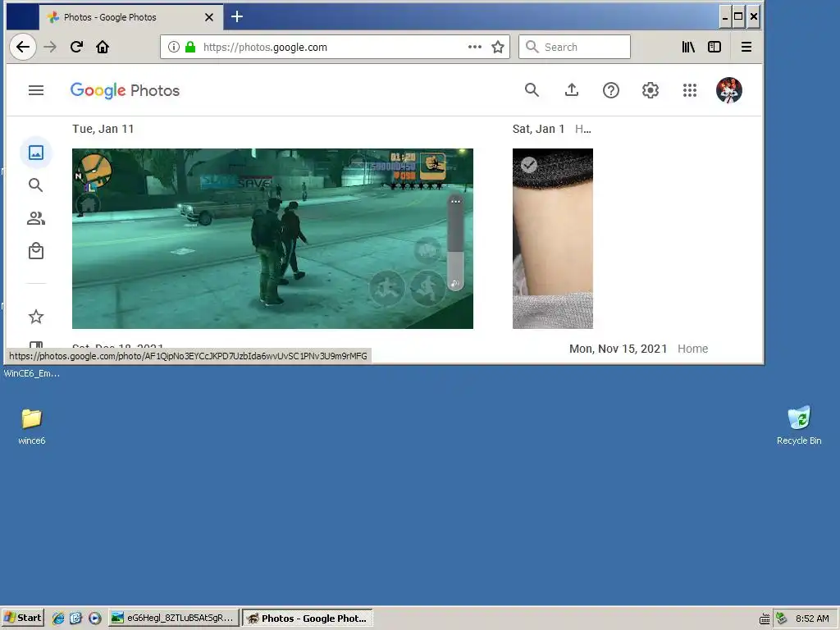Open the Sharing people sidebar icon
The height and width of the screenshot is (630, 840).
(x=36, y=218)
